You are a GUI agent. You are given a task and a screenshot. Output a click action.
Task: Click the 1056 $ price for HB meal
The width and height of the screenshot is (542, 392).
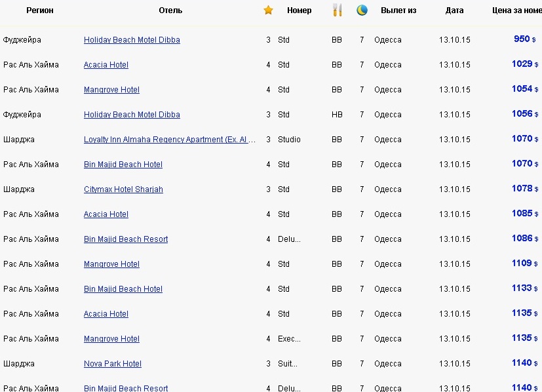(525, 113)
